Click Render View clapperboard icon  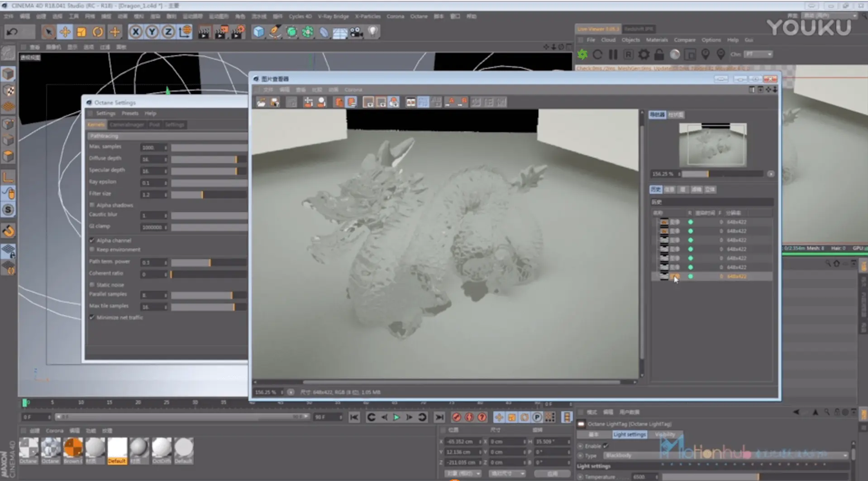tap(204, 32)
